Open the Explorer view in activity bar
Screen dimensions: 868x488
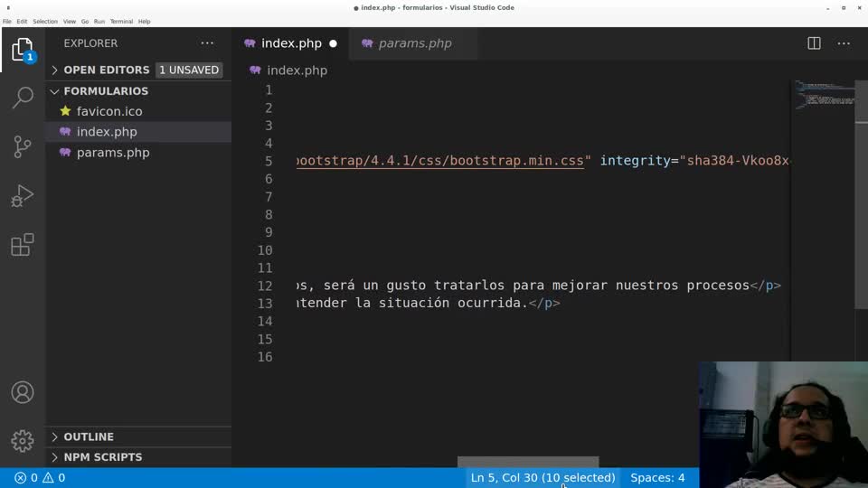coord(22,50)
